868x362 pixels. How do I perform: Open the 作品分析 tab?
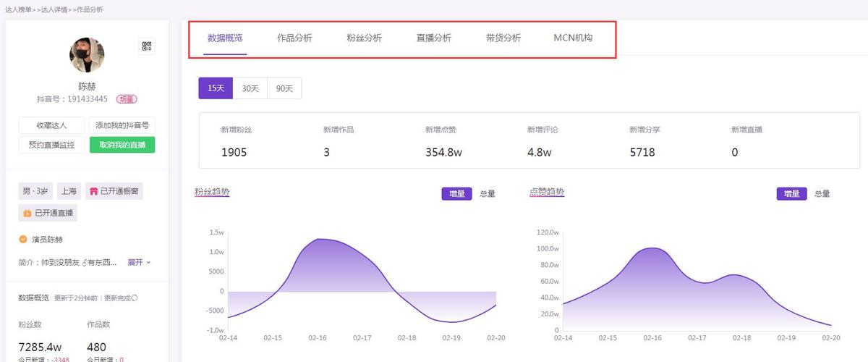[294, 38]
